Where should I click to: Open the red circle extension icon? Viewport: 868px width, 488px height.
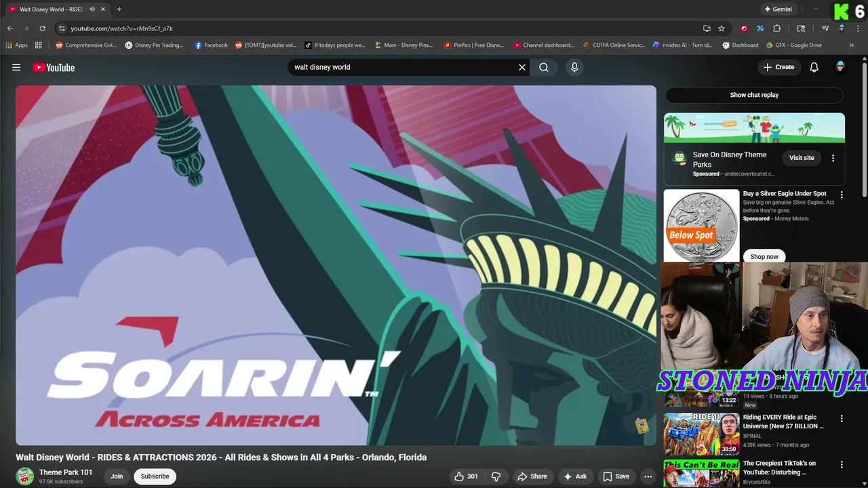pyautogui.click(x=744, y=28)
